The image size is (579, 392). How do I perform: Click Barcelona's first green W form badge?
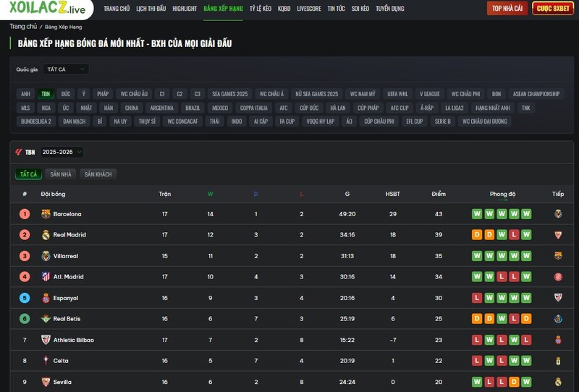coord(477,214)
